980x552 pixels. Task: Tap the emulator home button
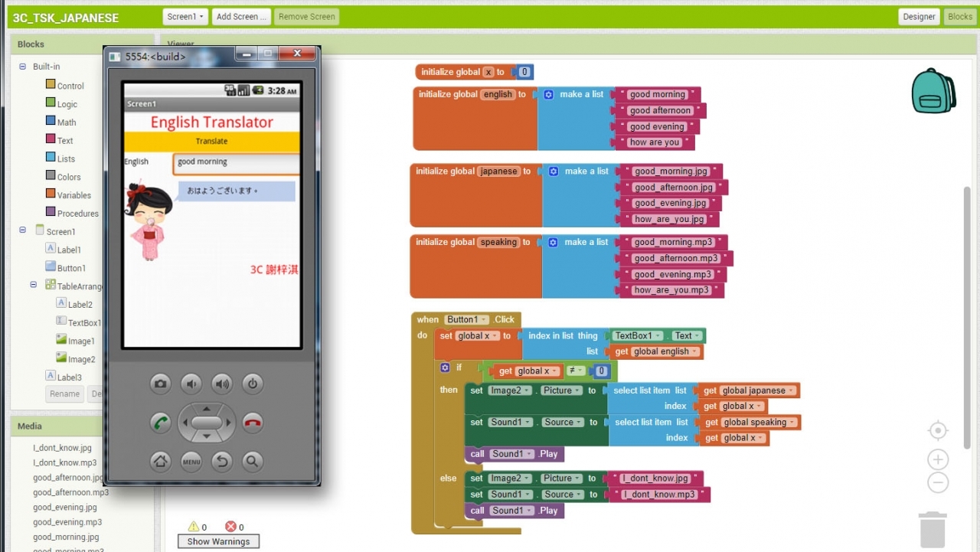(160, 461)
